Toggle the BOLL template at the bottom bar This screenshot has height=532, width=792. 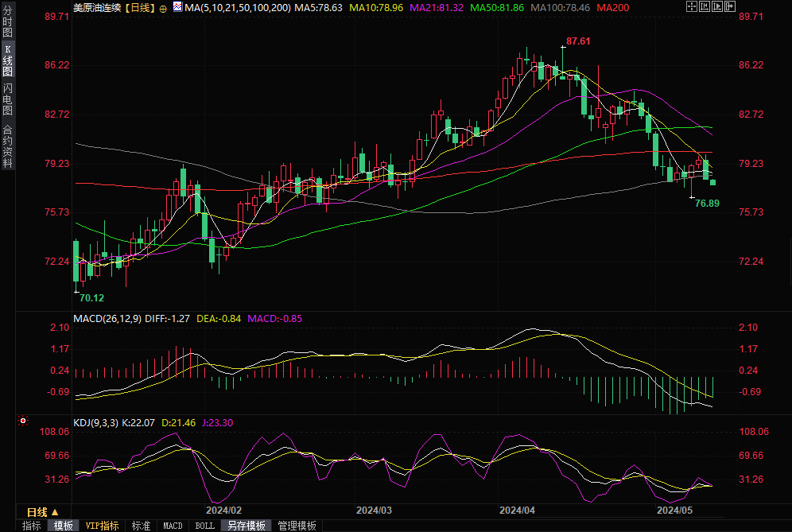[x=204, y=526]
